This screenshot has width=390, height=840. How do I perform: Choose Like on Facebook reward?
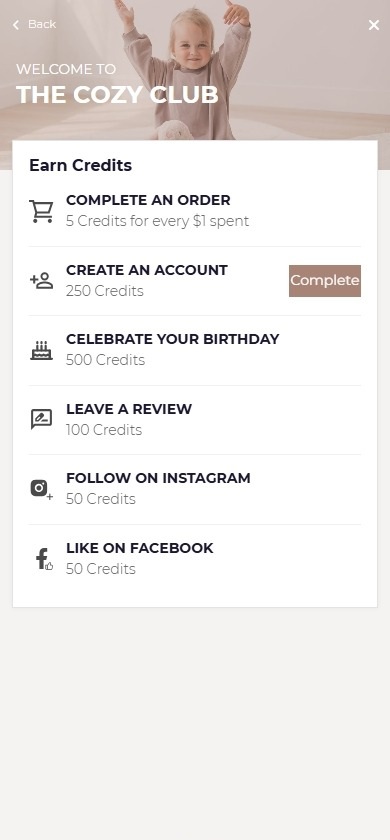click(195, 559)
